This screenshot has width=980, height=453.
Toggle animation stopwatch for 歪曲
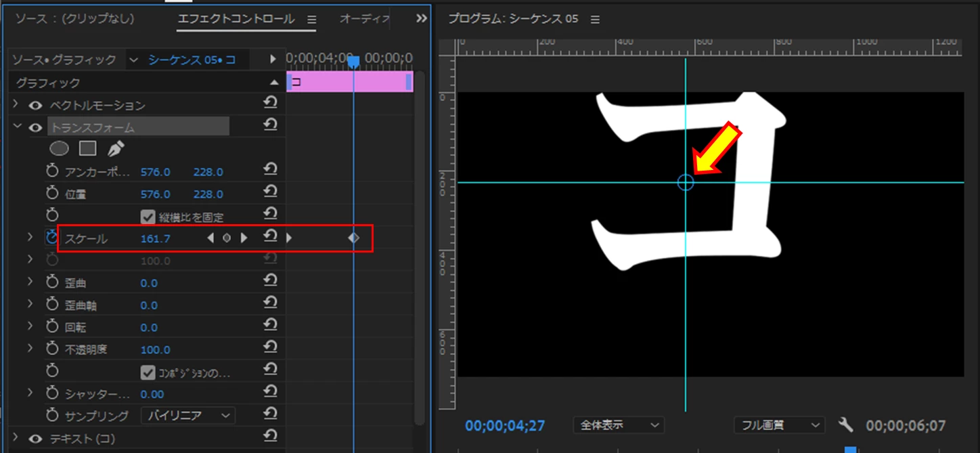click(x=53, y=282)
